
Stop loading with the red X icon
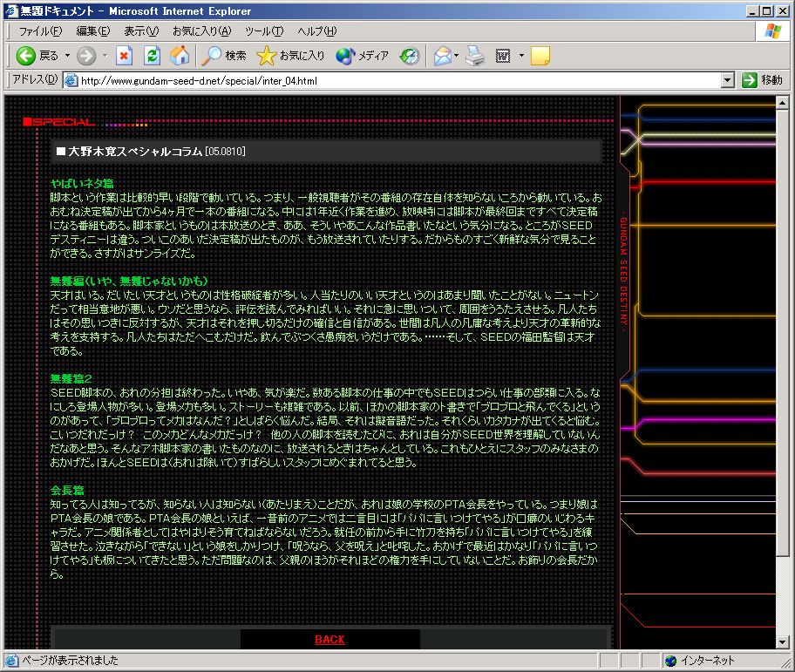tap(124, 56)
